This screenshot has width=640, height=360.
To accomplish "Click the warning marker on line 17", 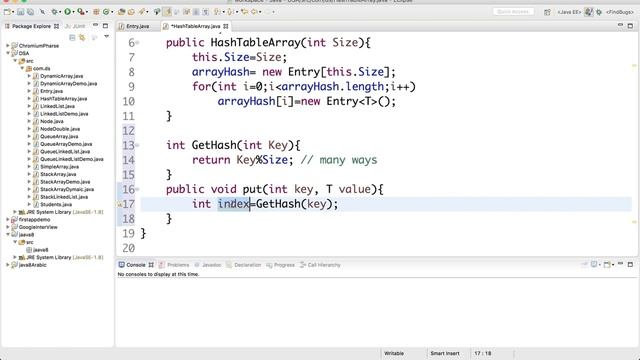I will [x=120, y=204].
